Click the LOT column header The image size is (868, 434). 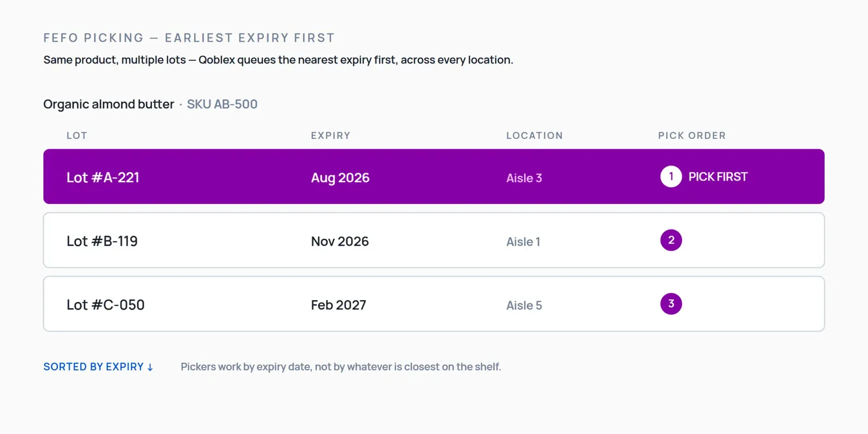tap(76, 136)
